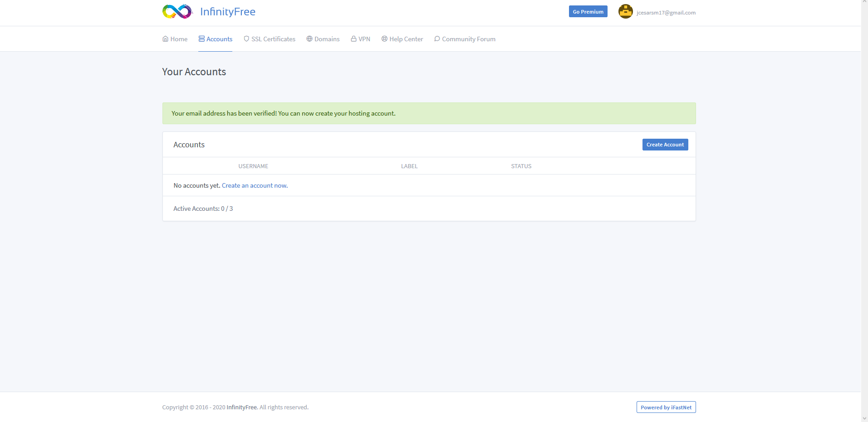Open the Domains section
The height and width of the screenshot is (422, 868).
(326, 39)
